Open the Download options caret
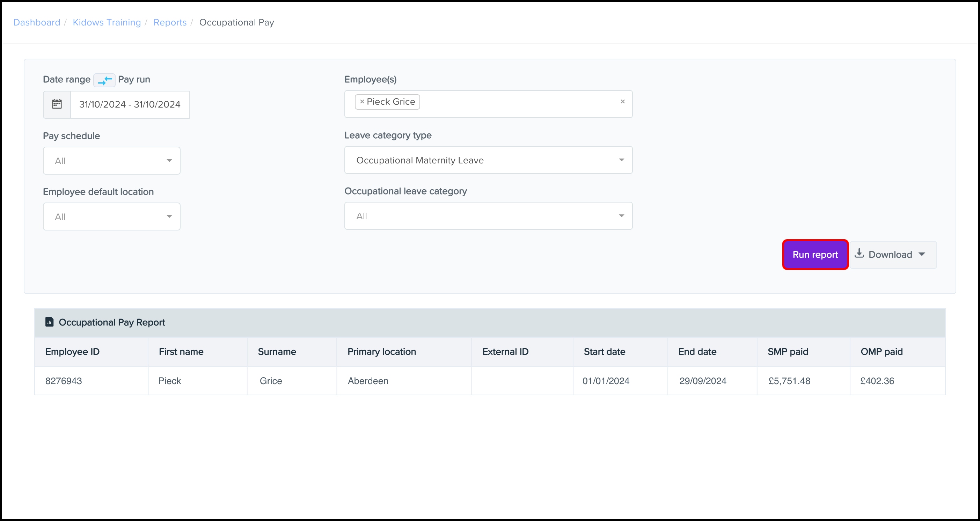Screen dimensions: 980x521 tap(921, 255)
